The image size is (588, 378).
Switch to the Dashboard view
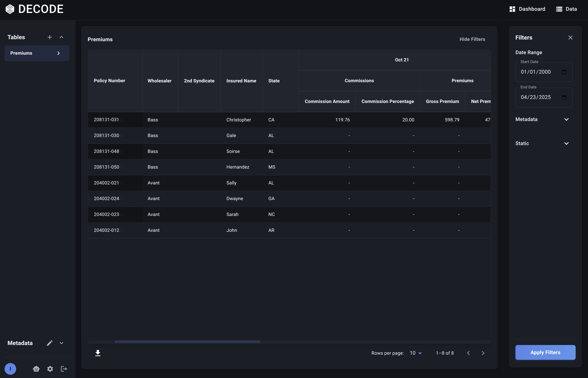tap(527, 9)
